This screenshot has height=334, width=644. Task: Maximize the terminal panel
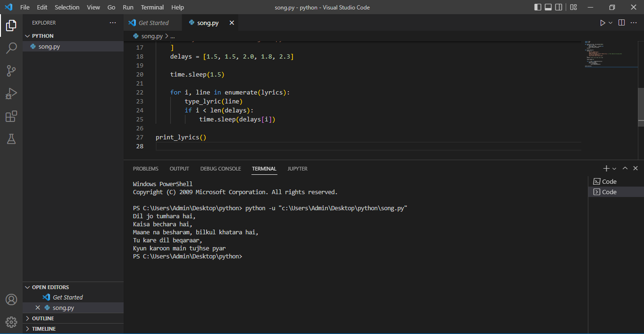tap(625, 168)
